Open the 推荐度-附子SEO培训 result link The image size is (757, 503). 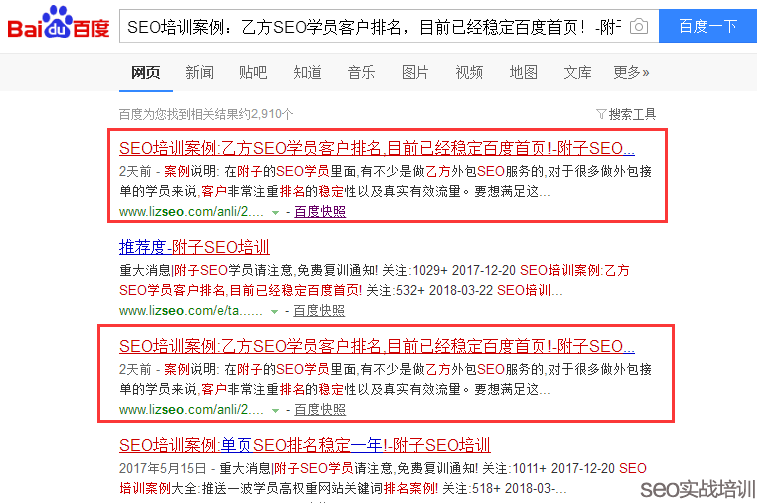(194, 247)
